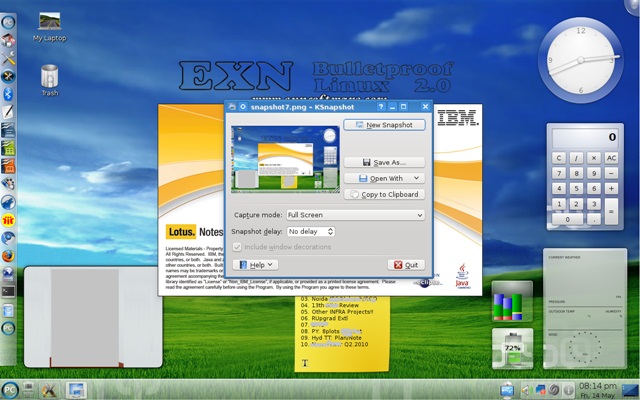The width and height of the screenshot is (640, 400).
Task: Click the volume speaker tray icon
Action: (x=525, y=390)
